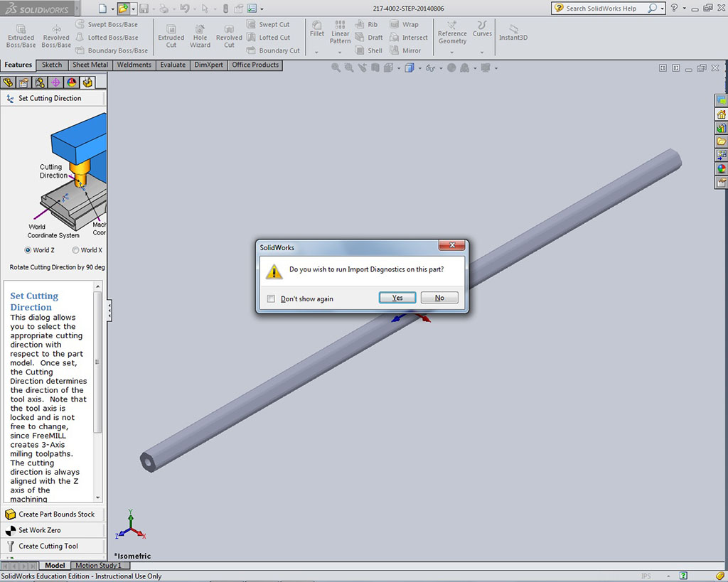Select the Extruded Boss/Base feature
The width and height of the screenshot is (728, 582).
point(21,37)
